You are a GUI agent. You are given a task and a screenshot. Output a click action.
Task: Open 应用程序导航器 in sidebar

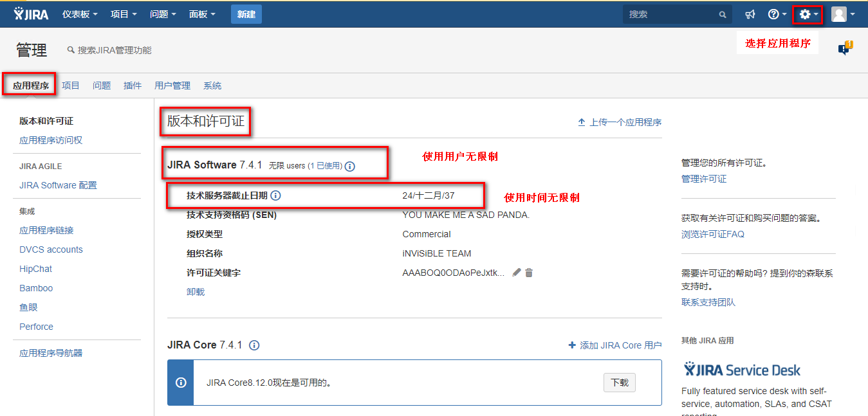(x=51, y=353)
